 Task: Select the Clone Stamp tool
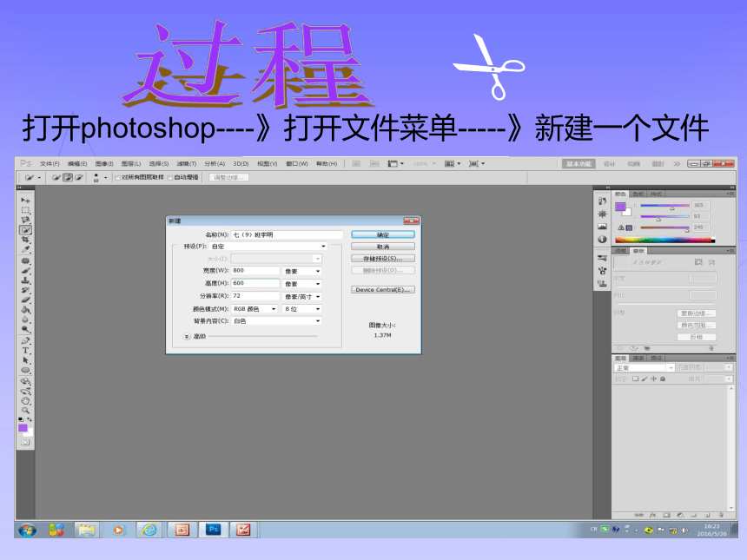pos(25,280)
